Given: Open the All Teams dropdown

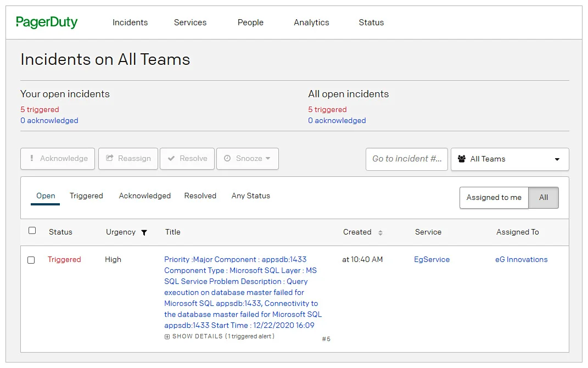Looking at the screenshot, I should 509,159.
